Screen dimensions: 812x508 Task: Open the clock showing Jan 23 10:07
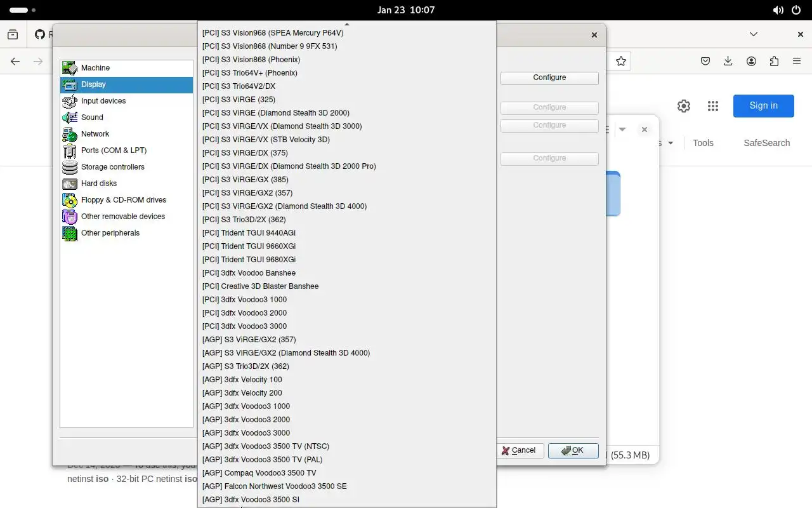coord(406,10)
